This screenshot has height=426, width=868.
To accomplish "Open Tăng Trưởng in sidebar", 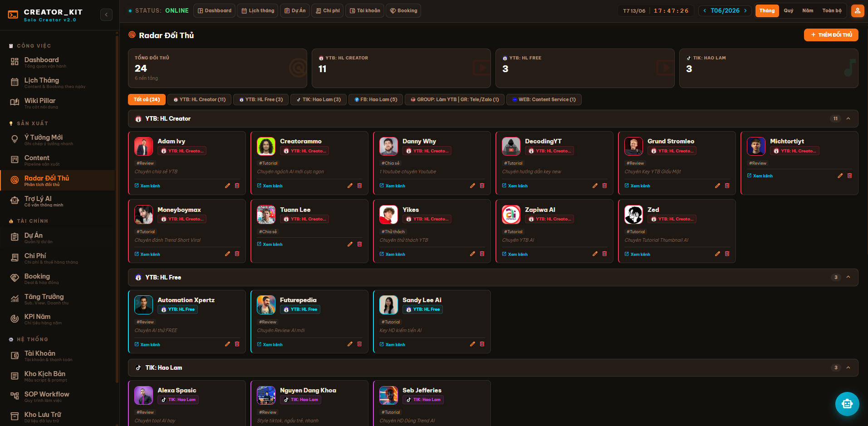I will pyautogui.click(x=58, y=299).
